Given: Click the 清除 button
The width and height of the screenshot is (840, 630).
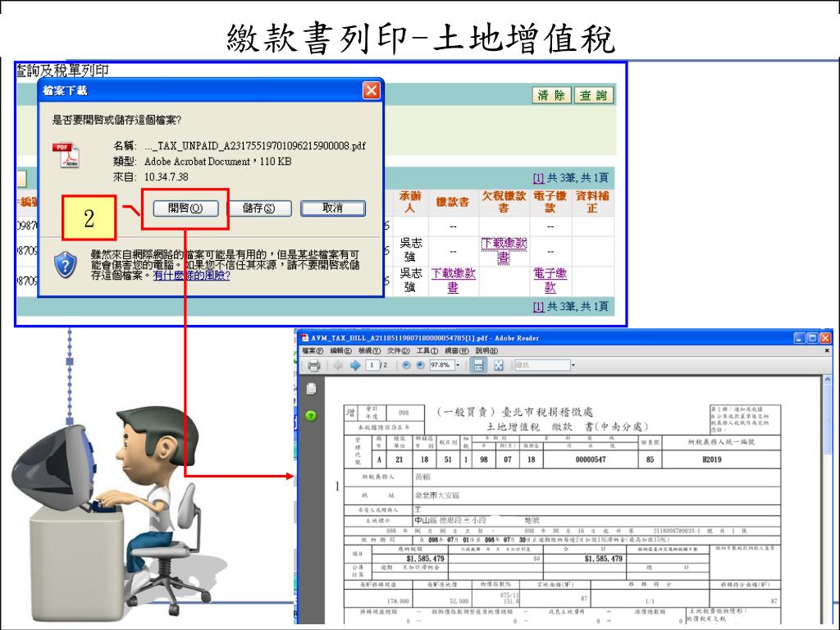Looking at the screenshot, I should tap(551, 95).
